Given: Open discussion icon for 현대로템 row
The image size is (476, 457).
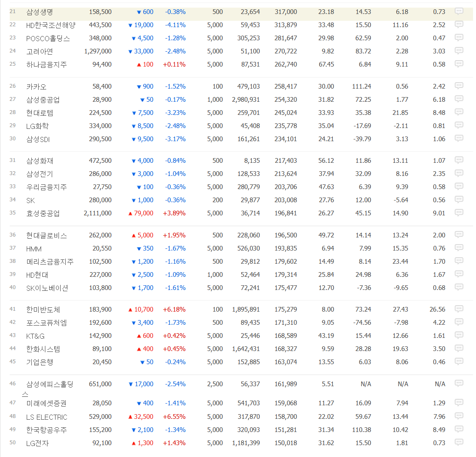Looking at the screenshot, I should click(459, 112).
